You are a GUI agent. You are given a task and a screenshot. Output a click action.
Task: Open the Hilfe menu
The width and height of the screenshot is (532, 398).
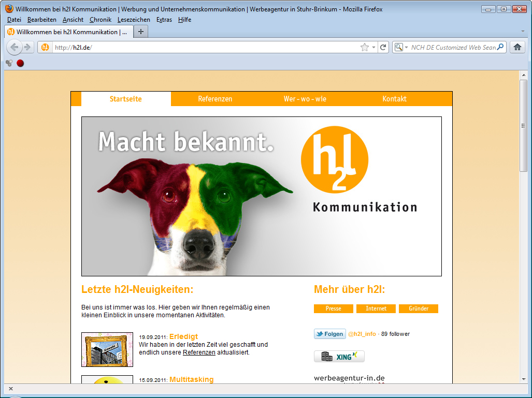click(184, 20)
